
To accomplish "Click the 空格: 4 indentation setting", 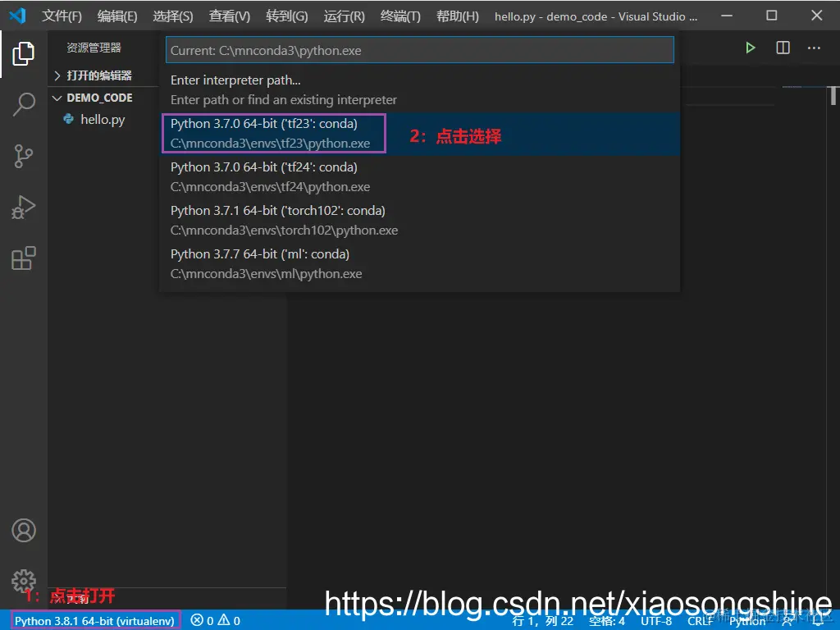I will click(607, 621).
